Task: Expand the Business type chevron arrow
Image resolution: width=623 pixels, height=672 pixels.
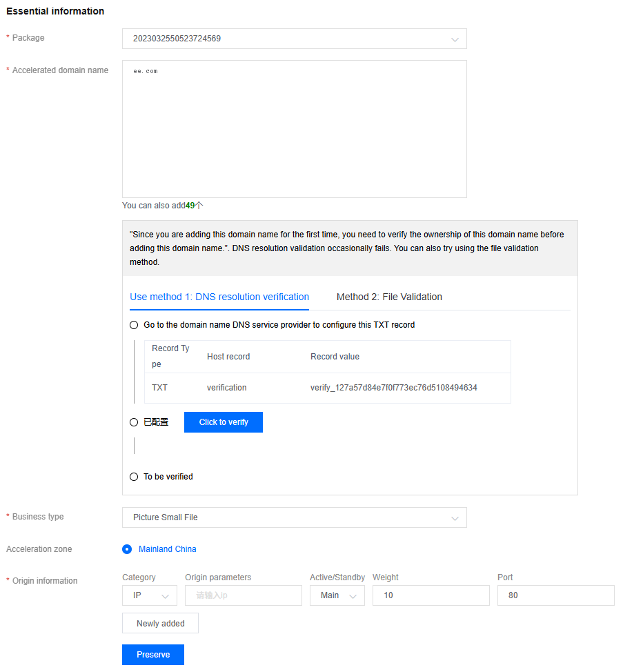Action: [x=455, y=518]
